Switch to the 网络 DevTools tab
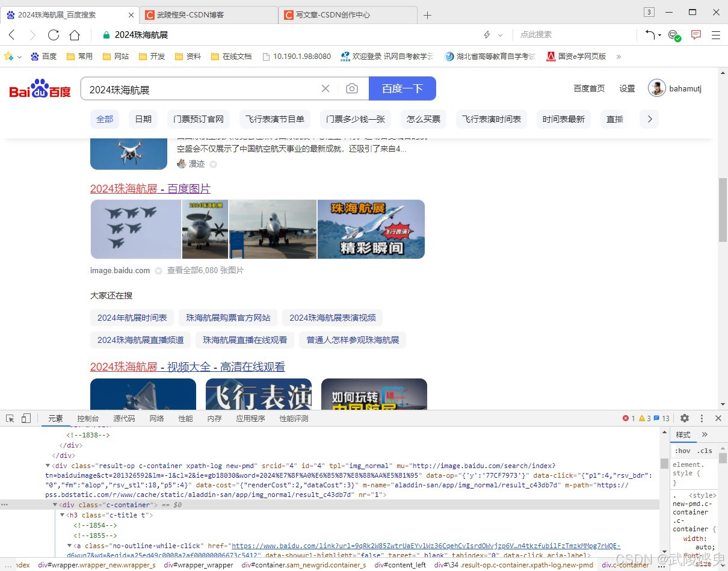 coord(156,418)
